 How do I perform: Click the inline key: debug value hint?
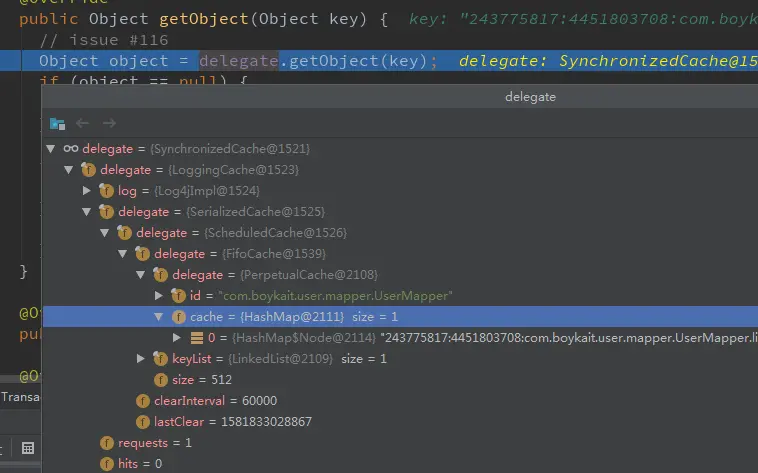[583, 19]
